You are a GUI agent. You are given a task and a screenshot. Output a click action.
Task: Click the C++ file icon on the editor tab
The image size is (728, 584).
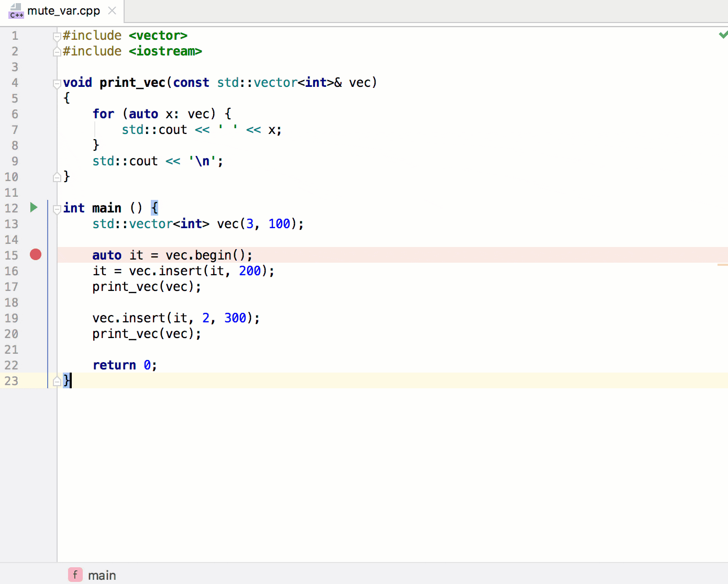pos(16,10)
